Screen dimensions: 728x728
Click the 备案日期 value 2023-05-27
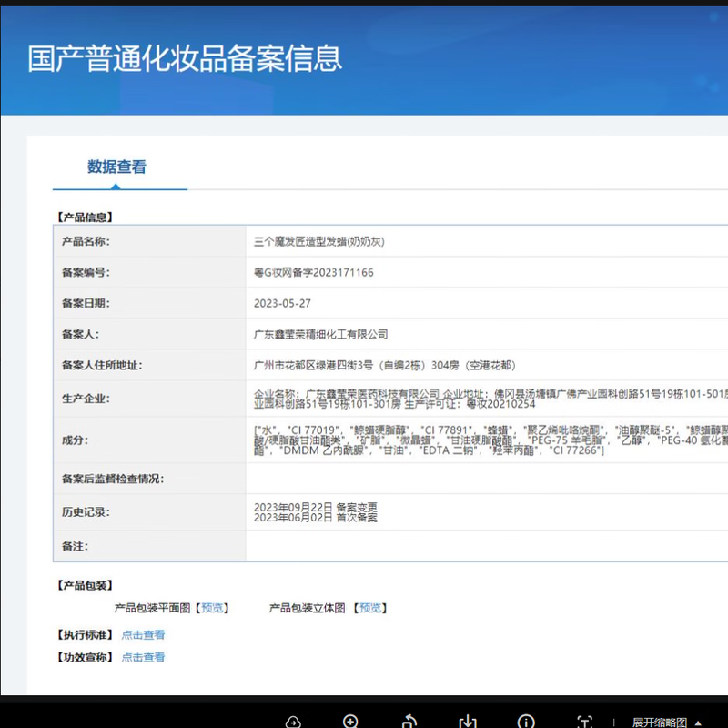[282, 303]
